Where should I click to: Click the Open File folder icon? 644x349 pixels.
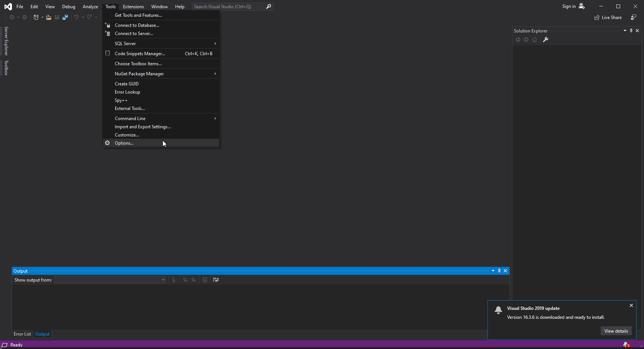49,17
